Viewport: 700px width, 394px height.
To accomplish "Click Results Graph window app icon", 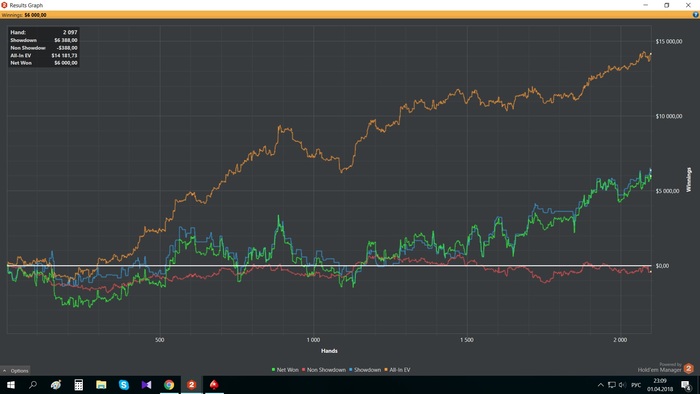I will point(4,5).
